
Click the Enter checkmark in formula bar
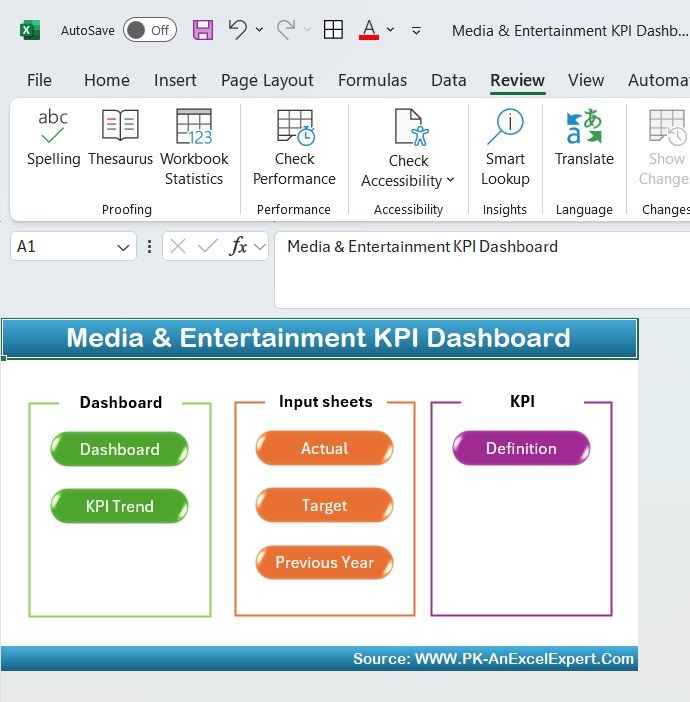click(x=208, y=246)
